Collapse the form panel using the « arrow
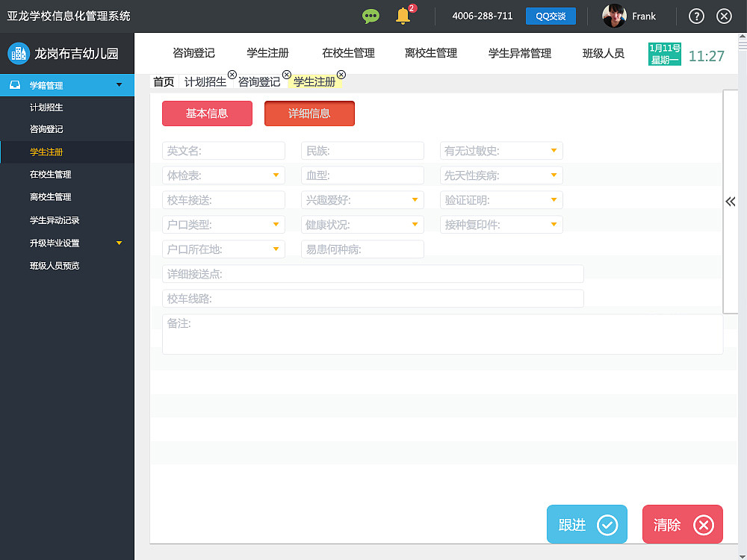747x560 pixels. click(x=730, y=202)
